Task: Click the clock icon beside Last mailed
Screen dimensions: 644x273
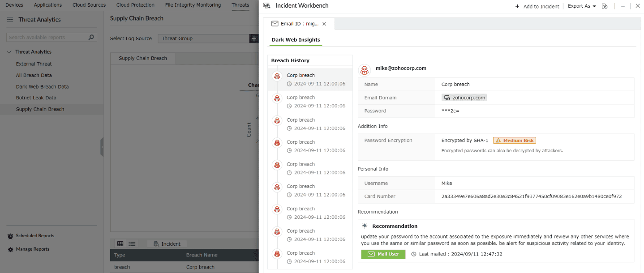Action: pos(413,254)
